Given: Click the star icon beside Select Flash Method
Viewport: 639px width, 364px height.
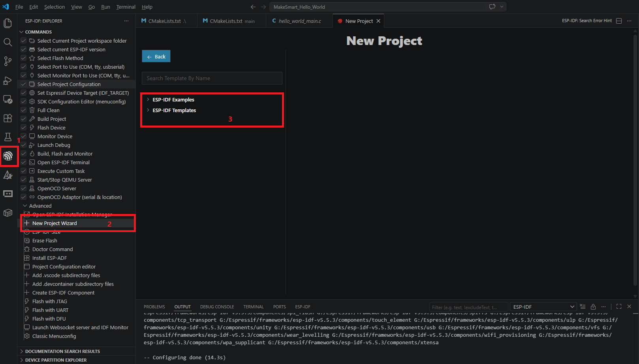Looking at the screenshot, I should (32, 58).
